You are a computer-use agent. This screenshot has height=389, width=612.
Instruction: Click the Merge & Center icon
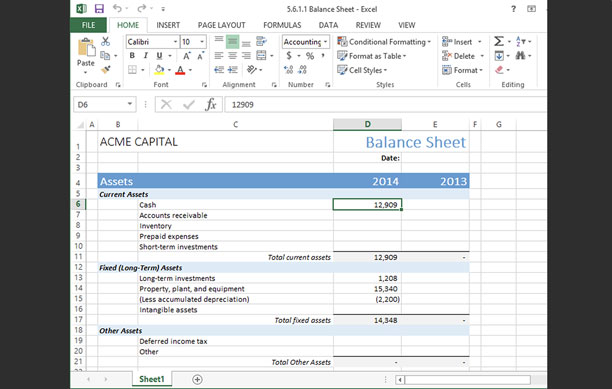(x=261, y=55)
